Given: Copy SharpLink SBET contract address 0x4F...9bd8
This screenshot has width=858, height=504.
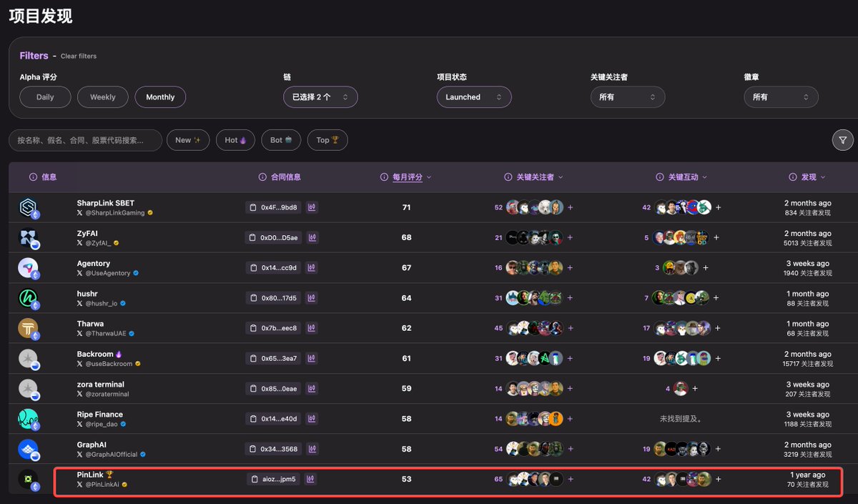Looking at the screenshot, I should [x=273, y=207].
